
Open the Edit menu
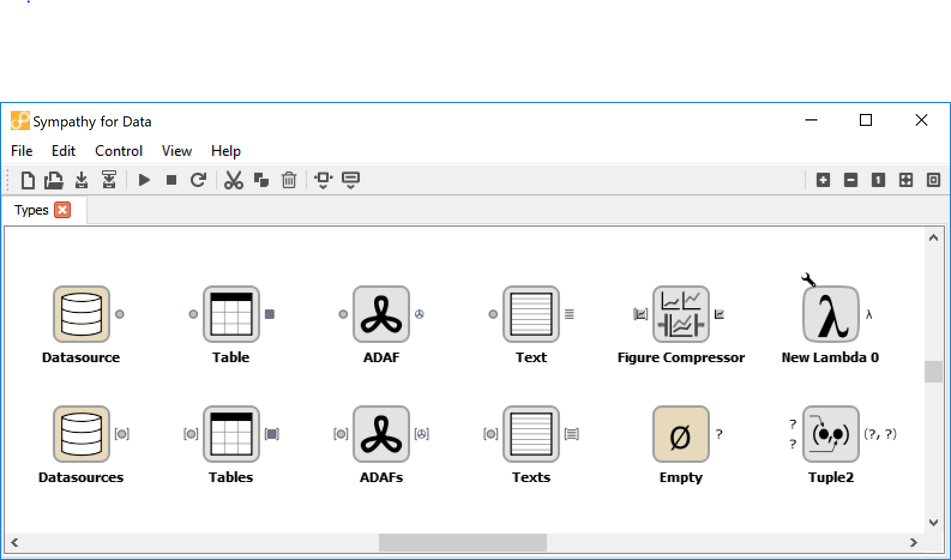click(x=64, y=151)
